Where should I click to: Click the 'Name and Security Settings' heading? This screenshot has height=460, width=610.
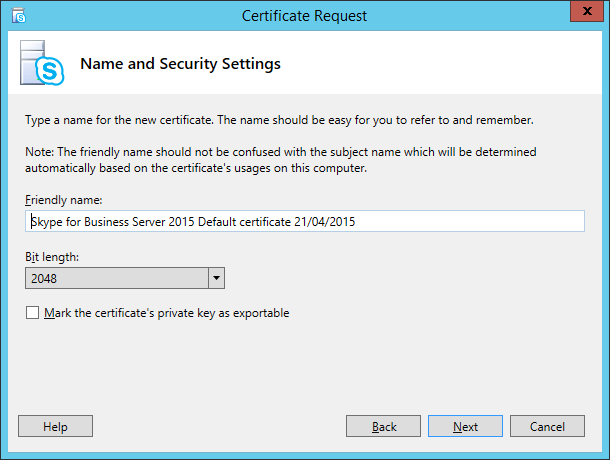click(180, 64)
